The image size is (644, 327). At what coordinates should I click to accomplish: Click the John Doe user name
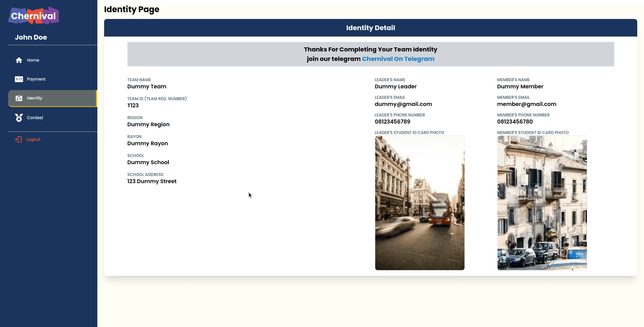tap(31, 37)
